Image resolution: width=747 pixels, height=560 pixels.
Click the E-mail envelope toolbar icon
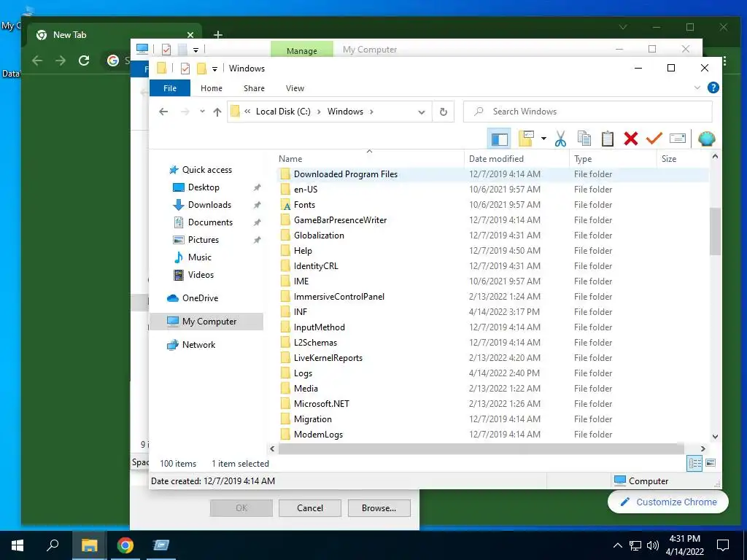coord(678,139)
